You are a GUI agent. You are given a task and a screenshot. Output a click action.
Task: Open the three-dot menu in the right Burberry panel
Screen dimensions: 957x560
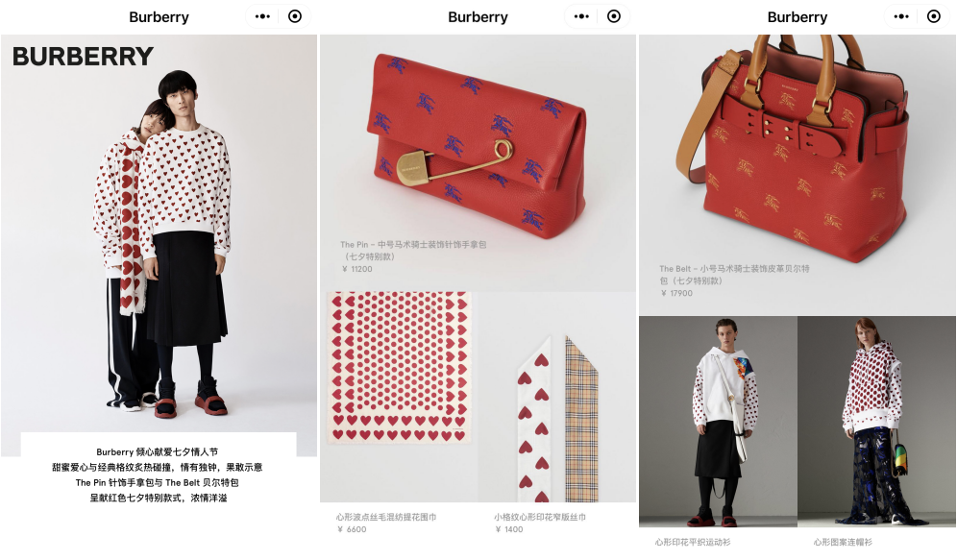click(x=901, y=16)
